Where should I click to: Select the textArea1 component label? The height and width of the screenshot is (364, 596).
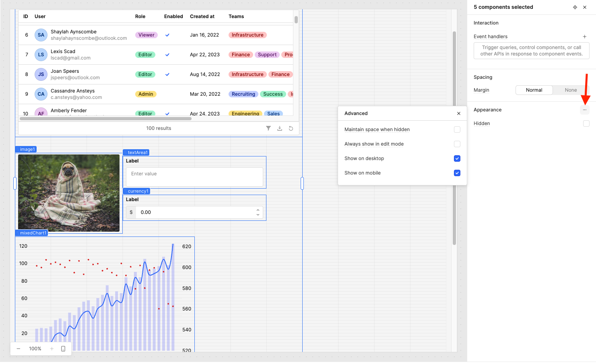pos(136,152)
